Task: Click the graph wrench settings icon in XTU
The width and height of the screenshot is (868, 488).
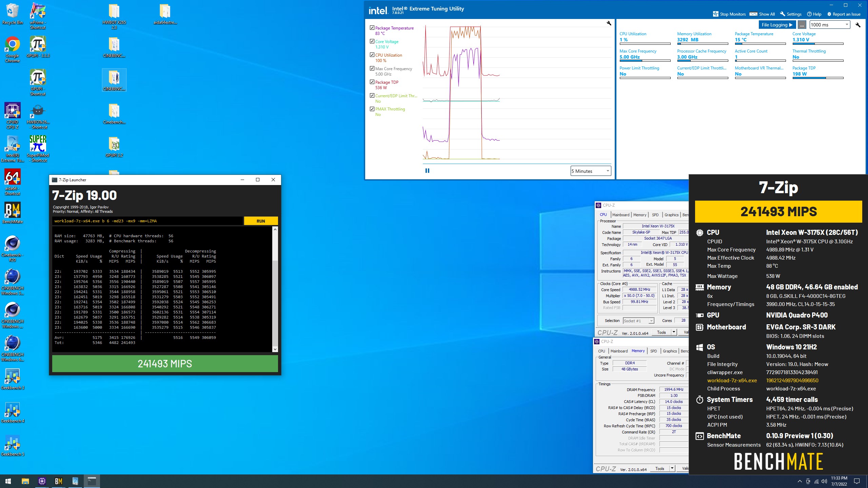Action: point(609,23)
